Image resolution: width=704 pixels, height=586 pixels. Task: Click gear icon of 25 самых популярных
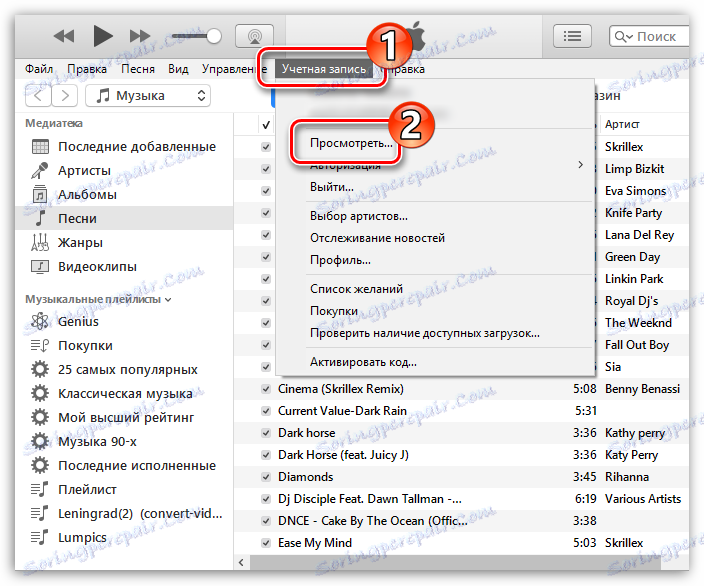click(x=40, y=370)
